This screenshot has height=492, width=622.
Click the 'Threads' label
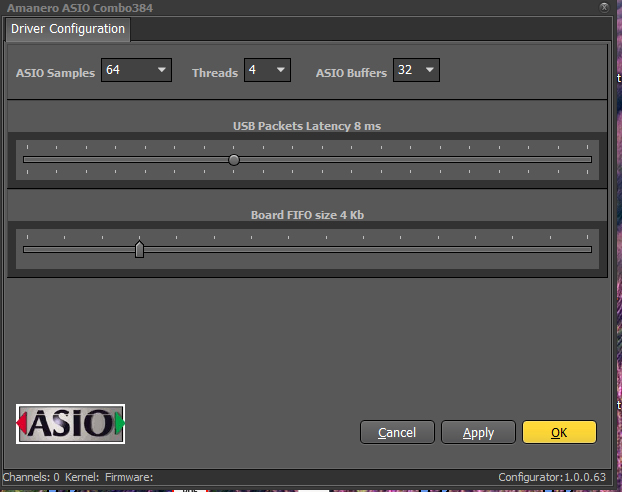tap(215, 73)
